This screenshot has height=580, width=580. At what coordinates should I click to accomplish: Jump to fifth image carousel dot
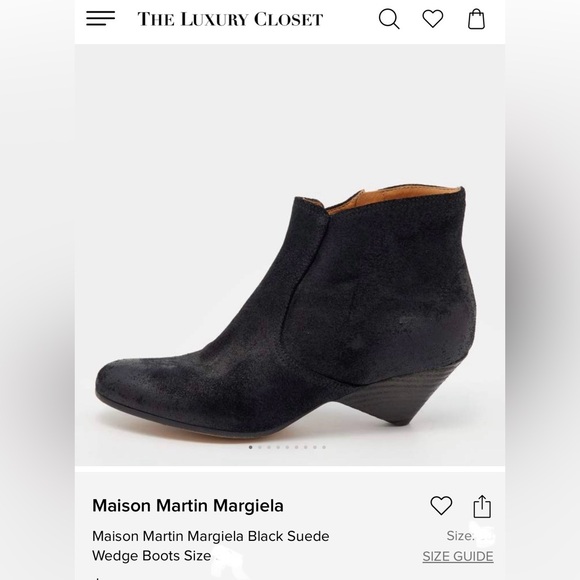(x=287, y=447)
